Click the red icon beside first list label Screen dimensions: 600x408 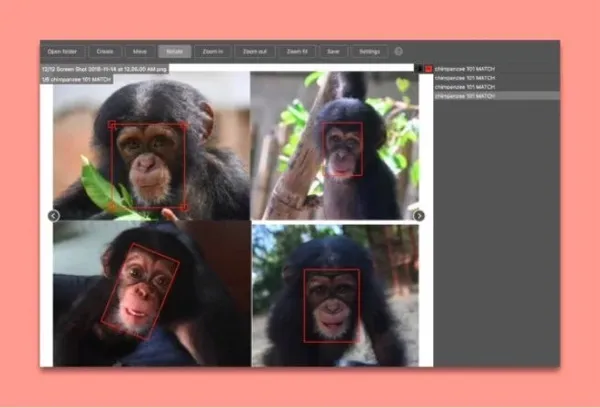click(429, 69)
